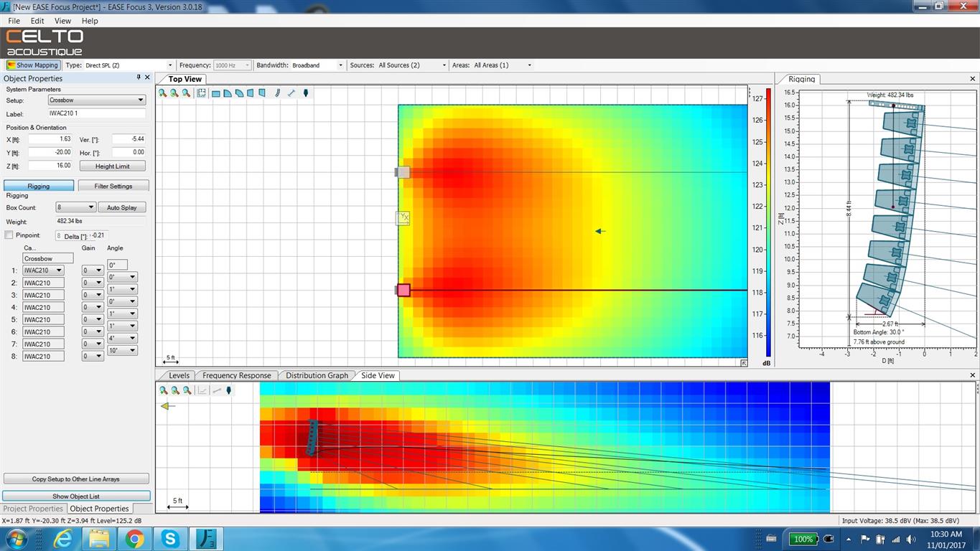Open the View menu
The width and height of the screenshot is (980, 551).
tap(62, 21)
